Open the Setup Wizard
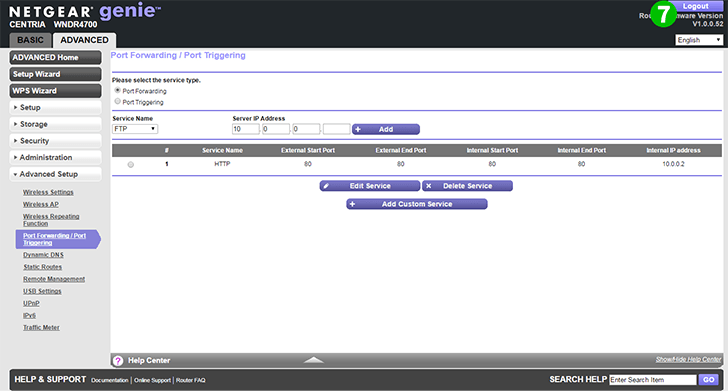Image resolution: width=728 pixels, height=391 pixels. [55, 74]
